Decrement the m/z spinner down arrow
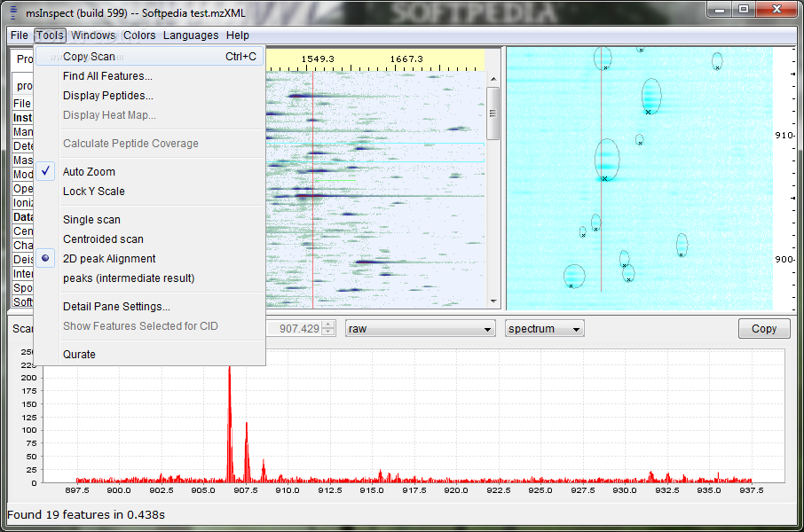Image resolution: width=804 pixels, height=532 pixels. pyautogui.click(x=328, y=332)
